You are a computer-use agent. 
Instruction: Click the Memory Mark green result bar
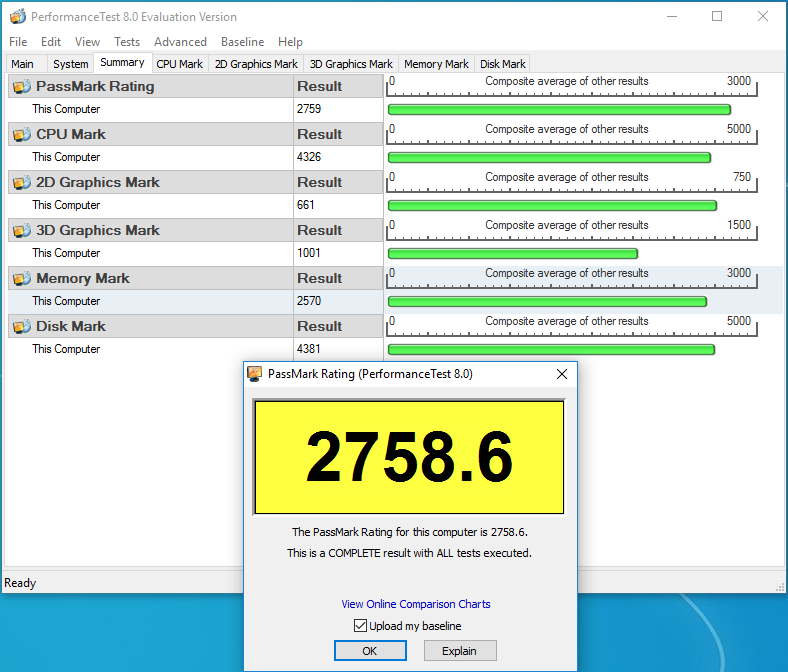click(x=547, y=302)
